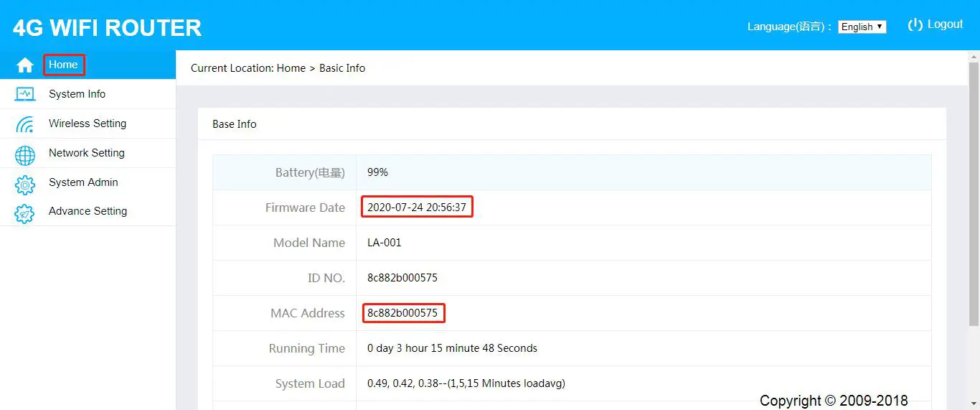This screenshot has width=980, height=410.
Task: Click the Advance Setting rocket gear icon
Action: [x=25, y=213]
